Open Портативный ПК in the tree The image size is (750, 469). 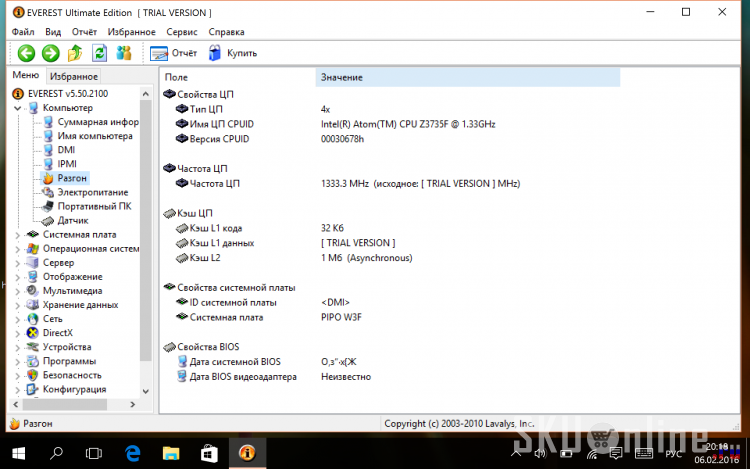click(94, 207)
